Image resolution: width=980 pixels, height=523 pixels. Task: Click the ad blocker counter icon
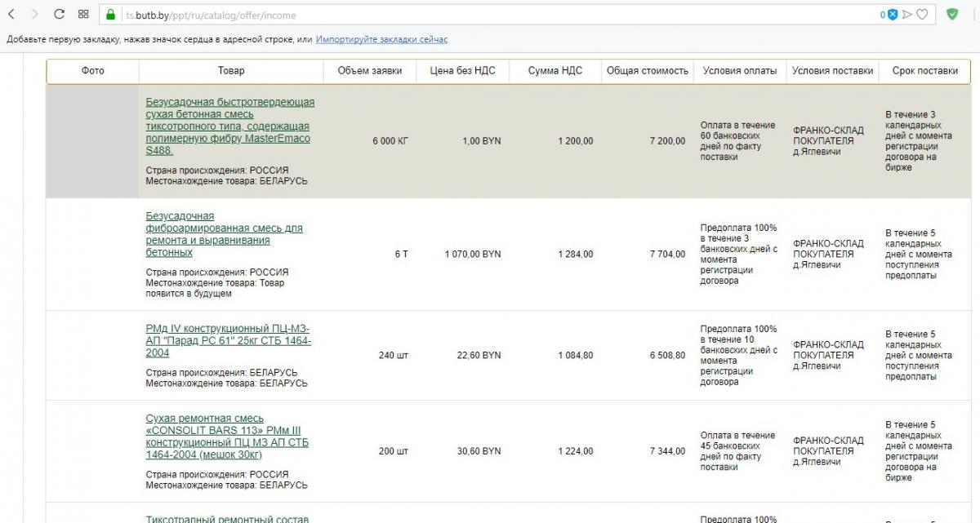pyautogui.click(x=889, y=15)
